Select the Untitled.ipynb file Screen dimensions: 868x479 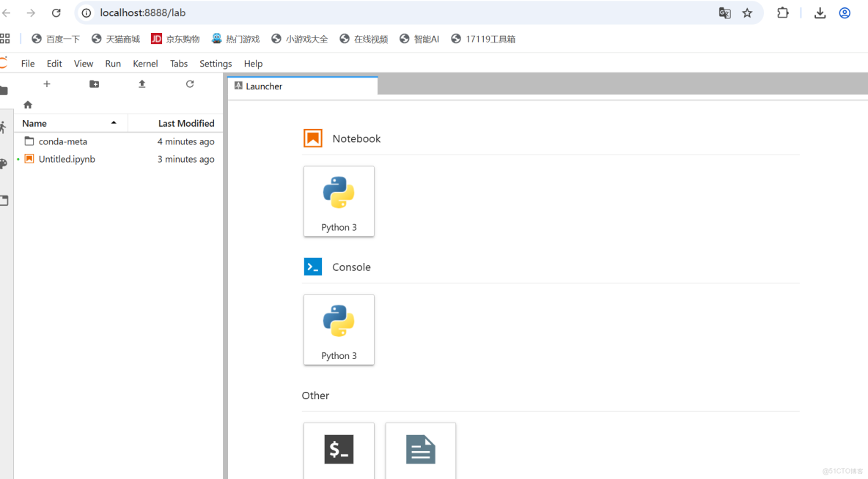pyautogui.click(x=119, y=159)
